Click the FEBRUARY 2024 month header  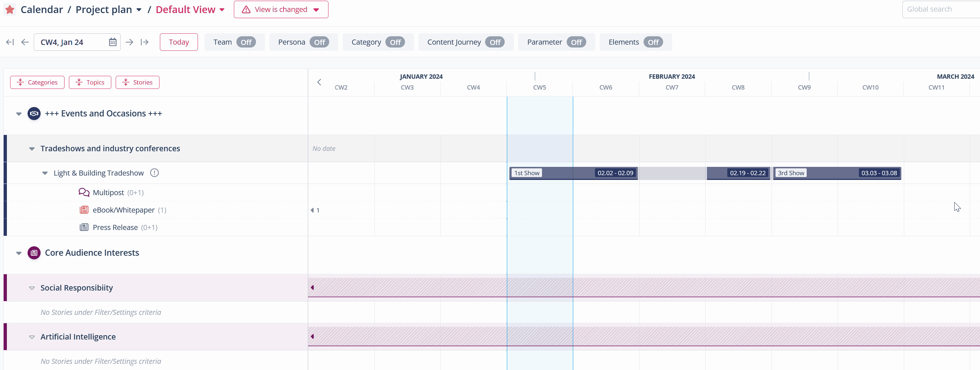[672, 77]
